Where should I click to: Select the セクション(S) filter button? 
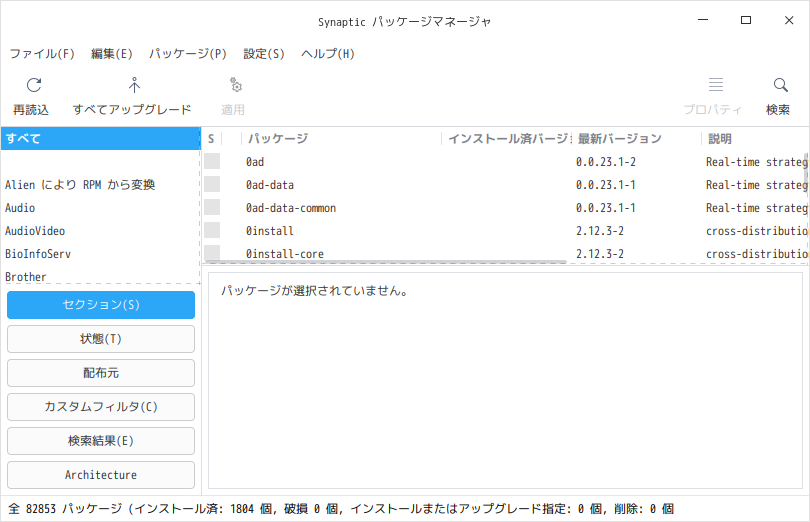[x=101, y=305]
